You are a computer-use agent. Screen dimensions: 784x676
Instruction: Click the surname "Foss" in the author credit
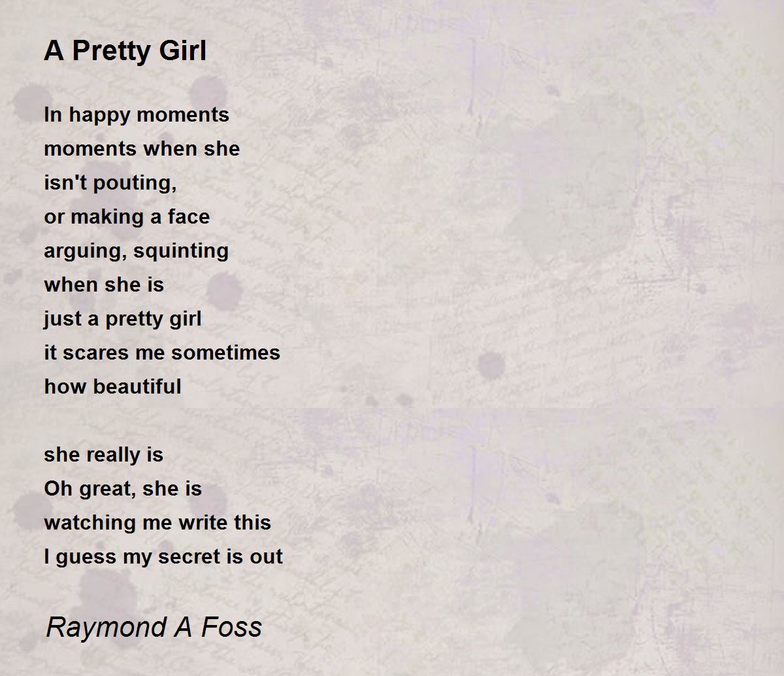231,627
